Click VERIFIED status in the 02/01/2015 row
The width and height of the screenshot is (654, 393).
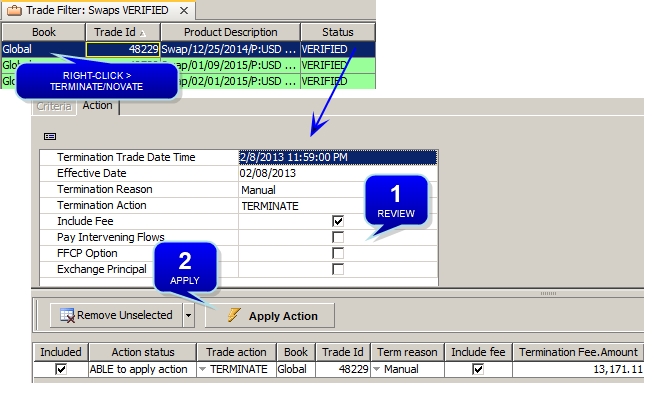point(338,81)
